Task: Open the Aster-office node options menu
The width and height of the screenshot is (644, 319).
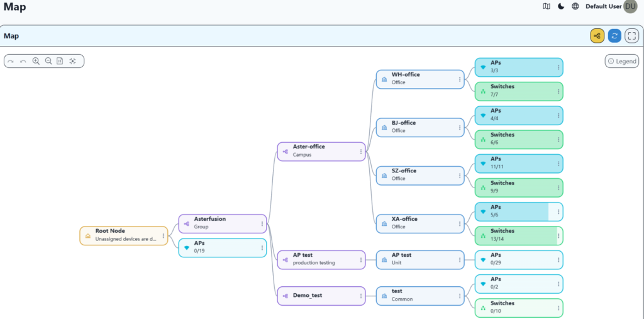Action: click(x=360, y=151)
